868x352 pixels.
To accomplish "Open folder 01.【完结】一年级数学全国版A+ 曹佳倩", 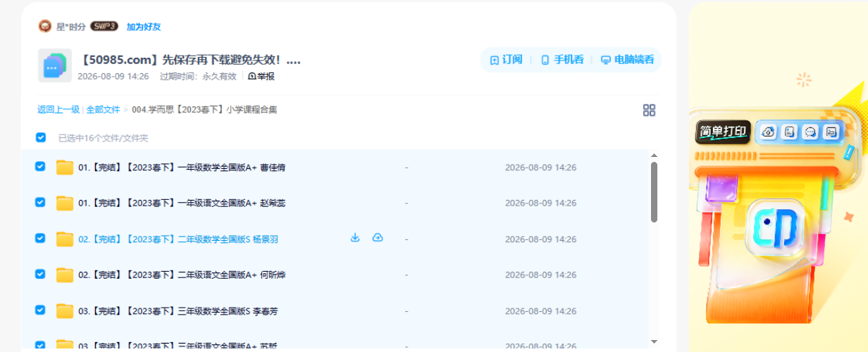I will (x=182, y=168).
